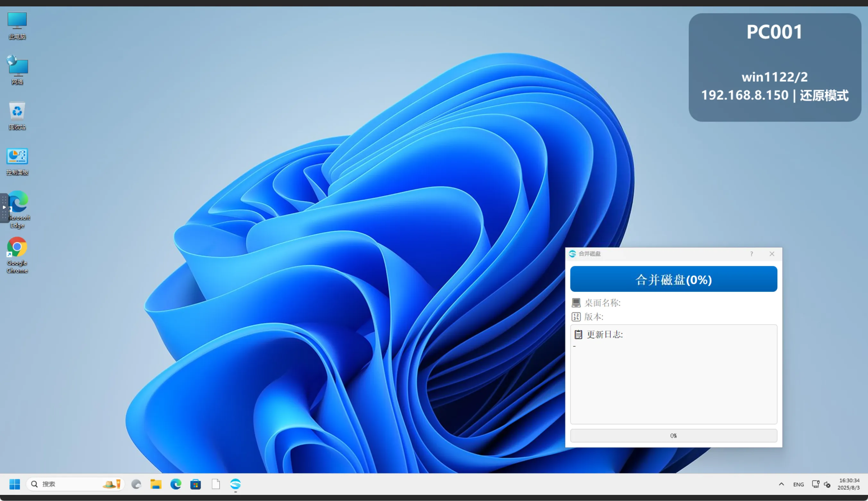
Task: Open the 回收站 recycle bin icon
Action: (x=17, y=115)
